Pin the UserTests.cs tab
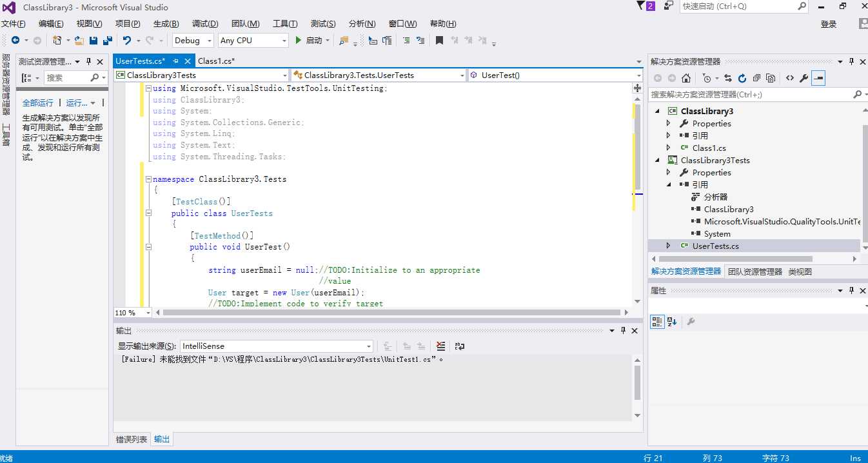868x463 pixels. point(176,61)
